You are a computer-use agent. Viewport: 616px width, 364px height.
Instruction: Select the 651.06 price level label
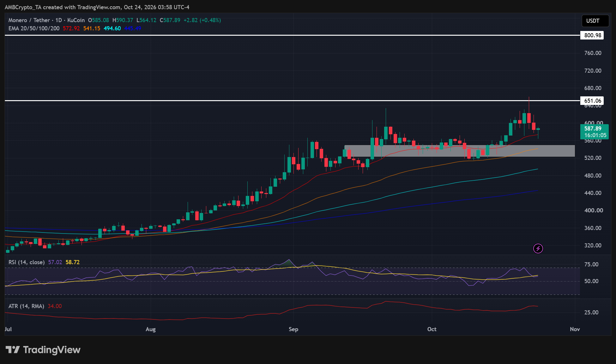coord(592,101)
